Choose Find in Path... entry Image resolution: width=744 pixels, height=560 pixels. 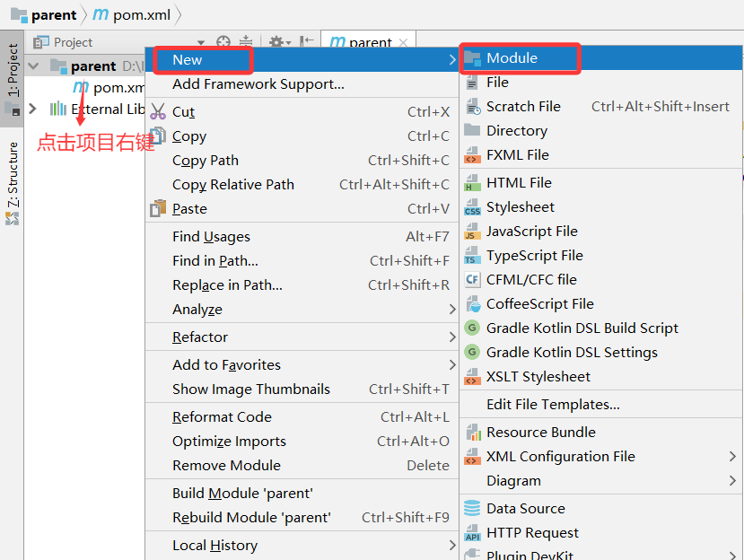click(x=302, y=260)
